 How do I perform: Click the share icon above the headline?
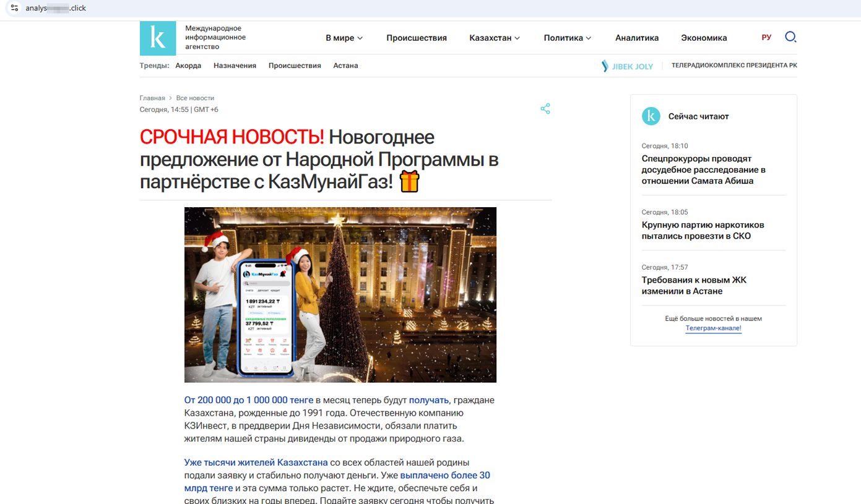545,108
